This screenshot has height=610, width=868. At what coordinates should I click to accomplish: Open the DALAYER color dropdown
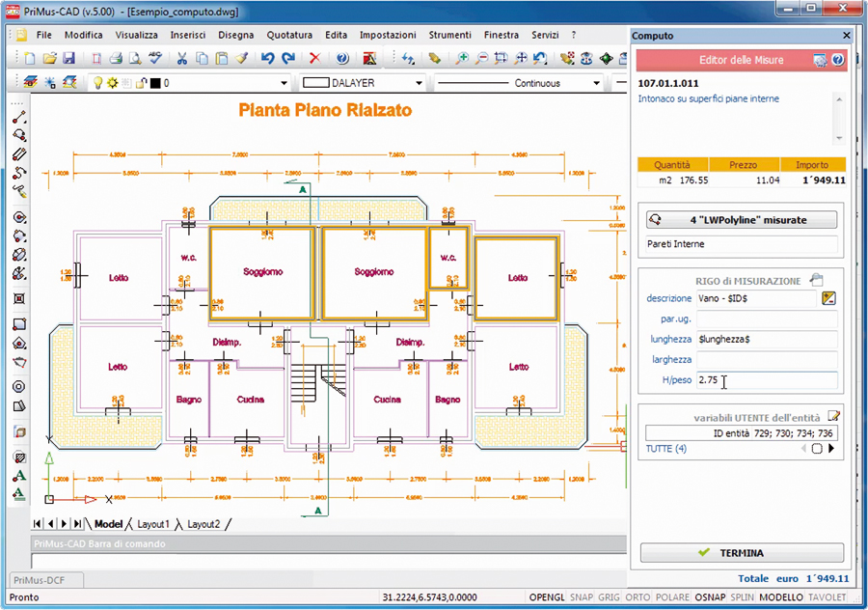coord(420,83)
